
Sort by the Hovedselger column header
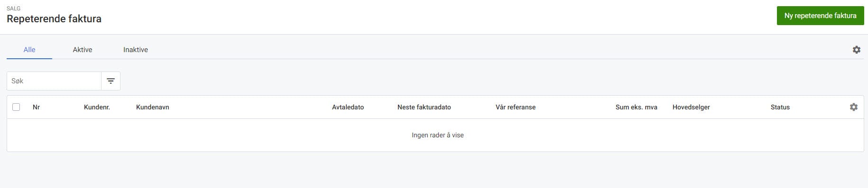pyautogui.click(x=691, y=107)
